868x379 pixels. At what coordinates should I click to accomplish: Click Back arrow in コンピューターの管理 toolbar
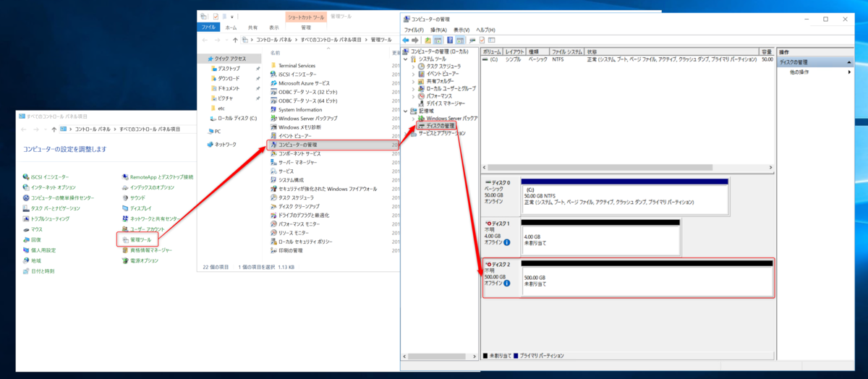406,40
